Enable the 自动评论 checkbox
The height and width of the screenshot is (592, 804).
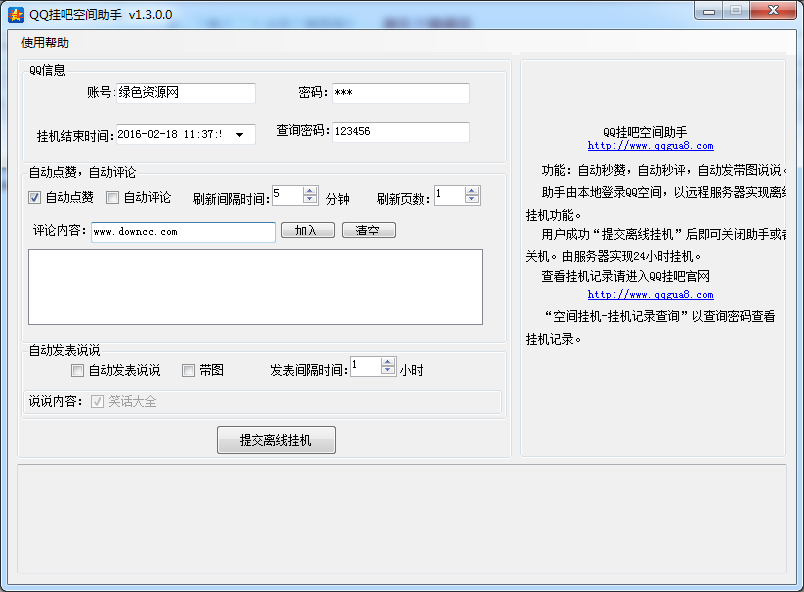113,197
